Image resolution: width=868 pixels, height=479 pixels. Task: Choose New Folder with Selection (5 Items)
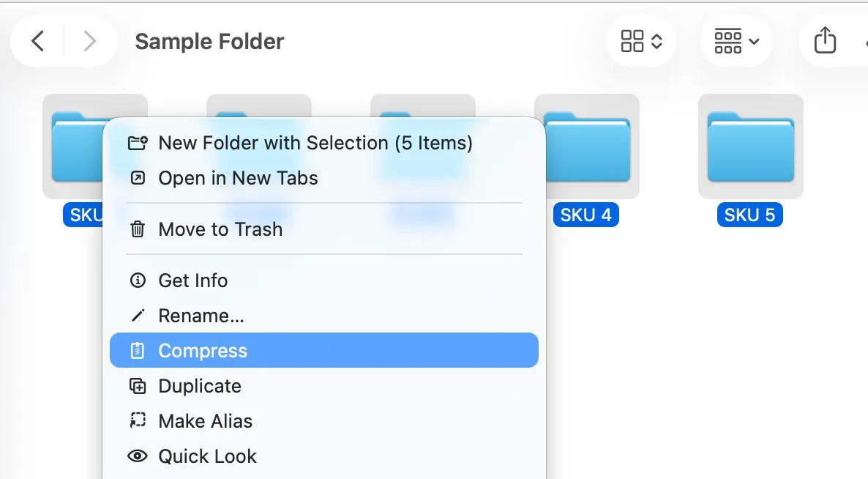tap(316, 142)
